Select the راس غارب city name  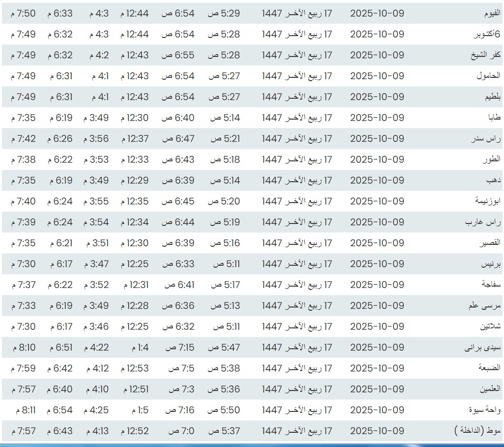click(485, 223)
